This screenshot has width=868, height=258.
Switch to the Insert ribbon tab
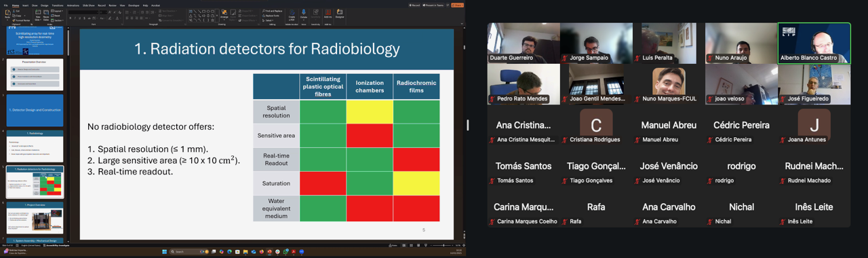pyautogui.click(x=25, y=5)
